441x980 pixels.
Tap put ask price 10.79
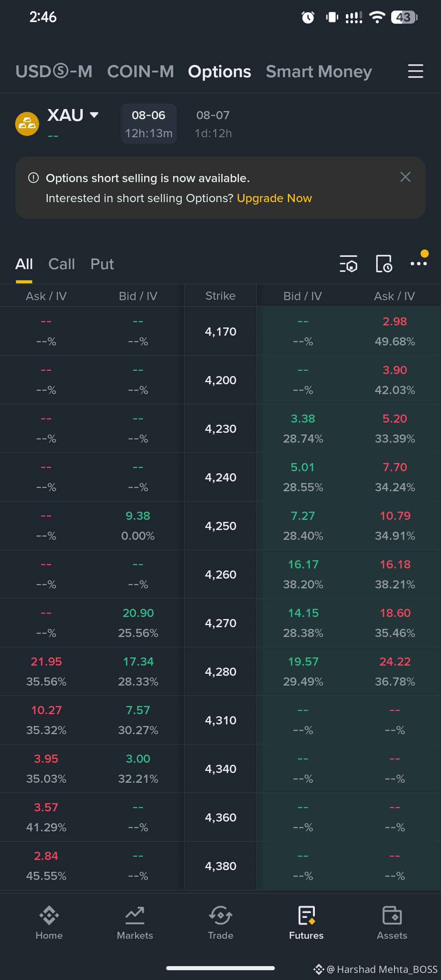(x=395, y=516)
